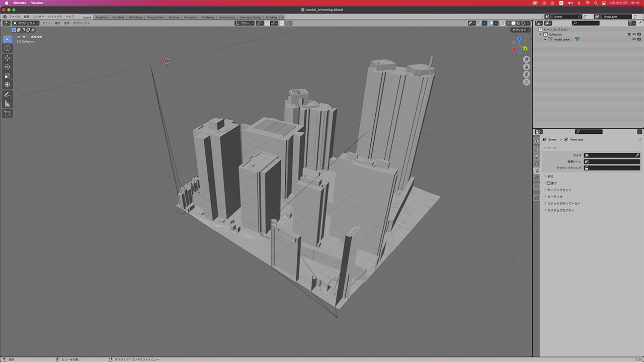Open the Scene properties tab
The height and width of the screenshot is (362, 644).
coord(536,170)
